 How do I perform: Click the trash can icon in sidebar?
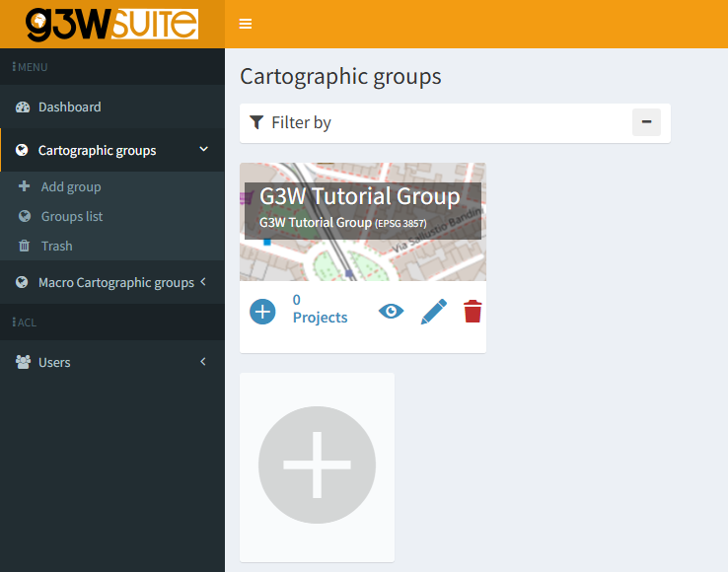click(x=24, y=246)
